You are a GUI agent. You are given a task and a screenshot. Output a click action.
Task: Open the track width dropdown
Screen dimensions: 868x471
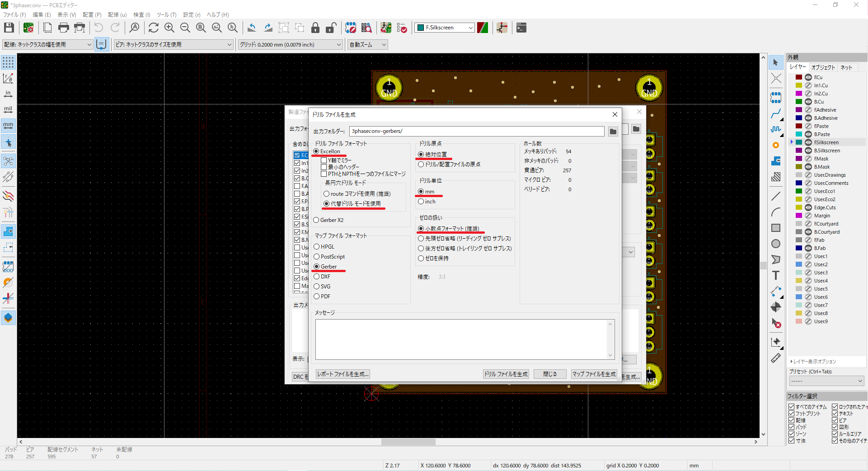tap(48, 45)
